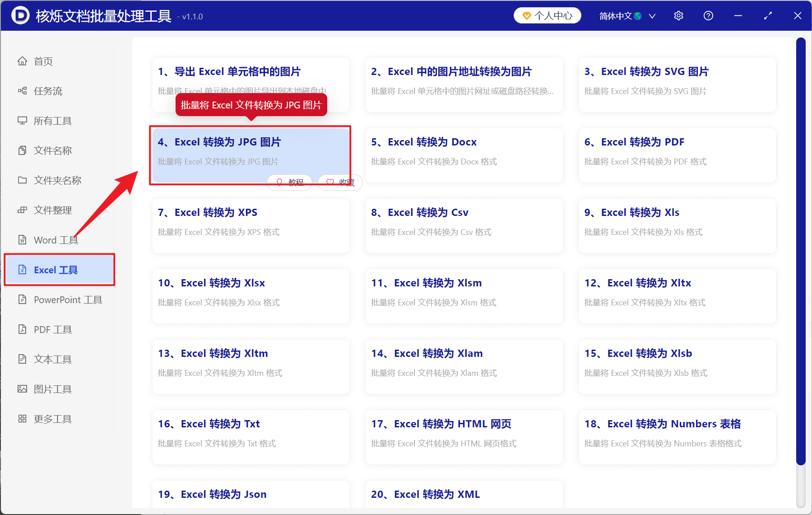Click the diamond icon in 个人中心
Screen dimensions: 812x515
point(526,16)
